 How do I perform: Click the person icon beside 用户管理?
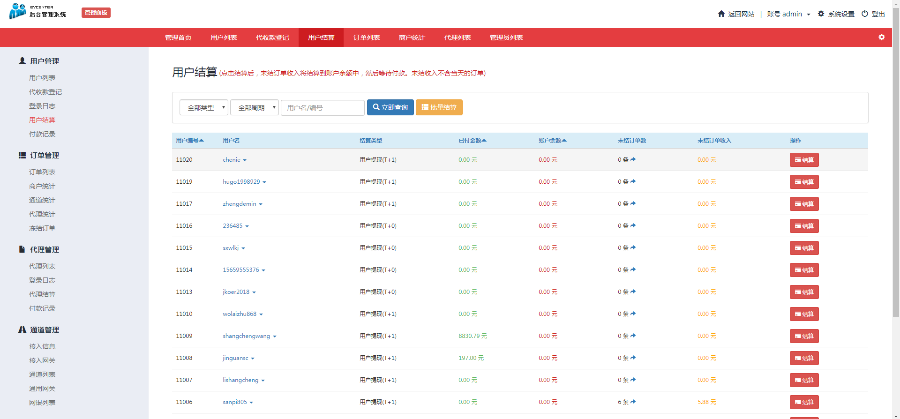(22, 60)
